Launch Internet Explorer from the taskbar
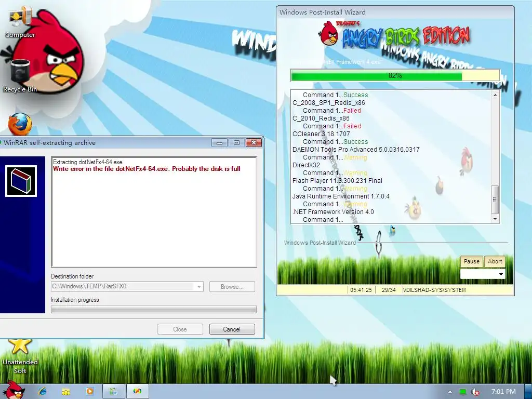 pos(43,391)
